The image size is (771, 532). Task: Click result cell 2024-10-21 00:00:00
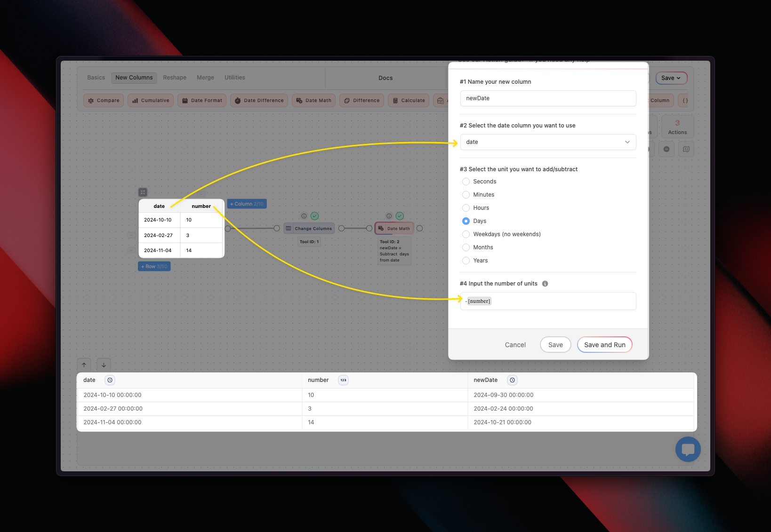pyautogui.click(x=580, y=422)
